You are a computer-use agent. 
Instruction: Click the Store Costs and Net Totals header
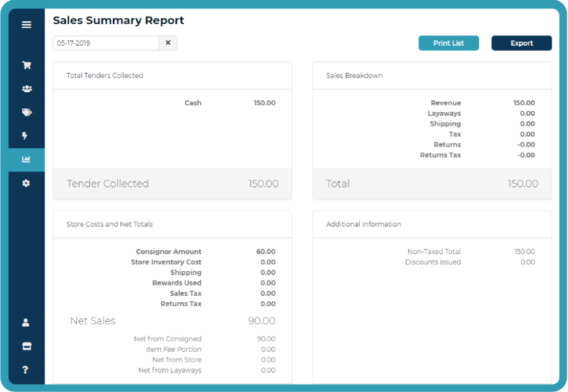pos(109,224)
